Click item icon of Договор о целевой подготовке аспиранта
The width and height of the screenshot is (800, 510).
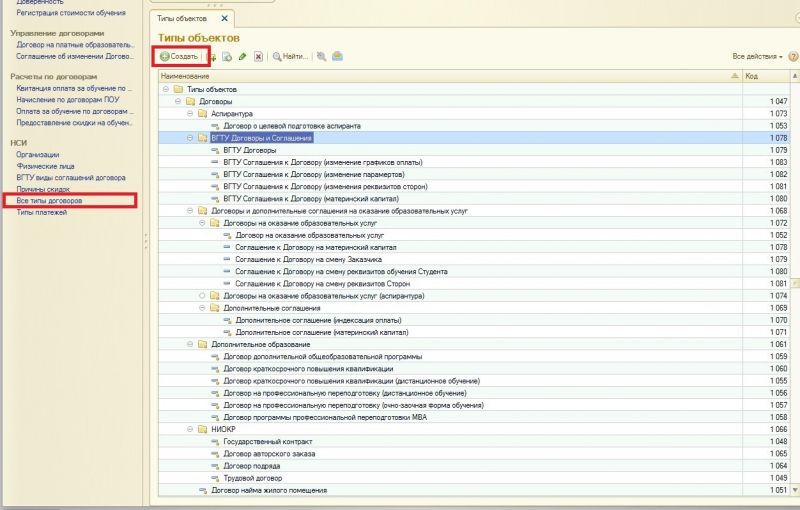(215, 126)
